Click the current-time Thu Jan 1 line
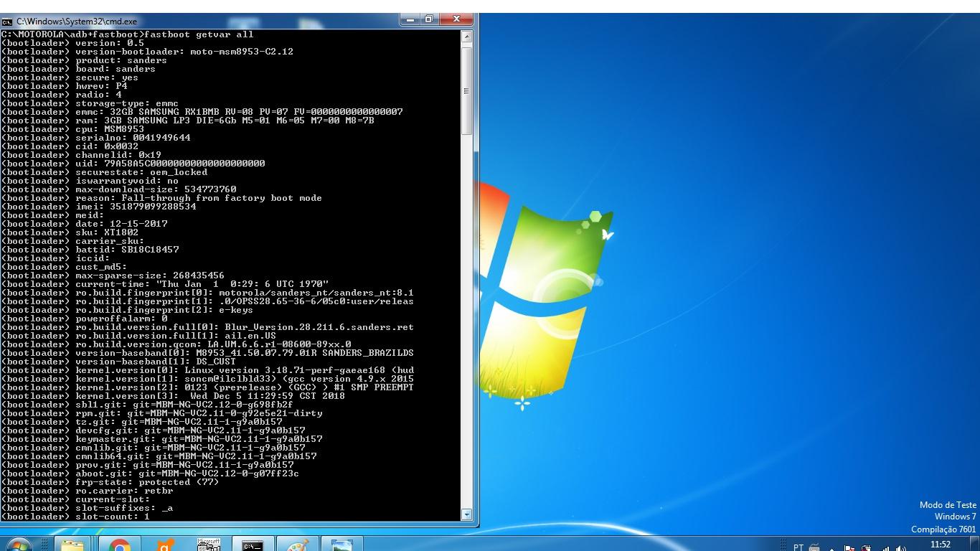The image size is (980, 551). [x=165, y=284]
